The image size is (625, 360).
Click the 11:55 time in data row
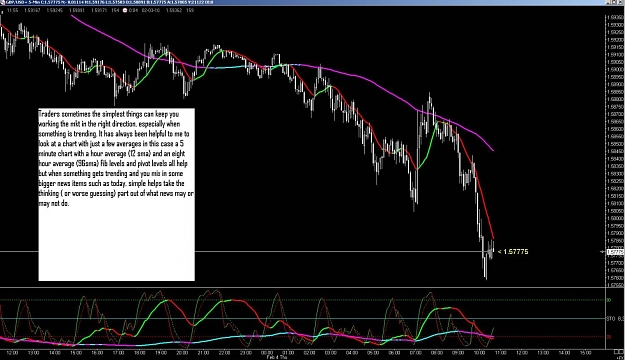[x=13, y=10]
